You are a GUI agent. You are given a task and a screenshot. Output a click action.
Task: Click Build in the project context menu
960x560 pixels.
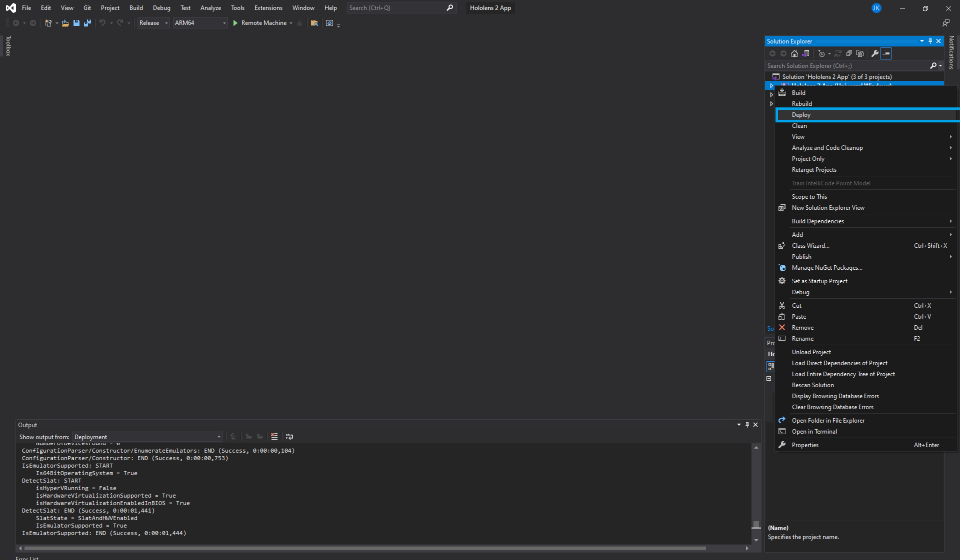coord(866,93)
